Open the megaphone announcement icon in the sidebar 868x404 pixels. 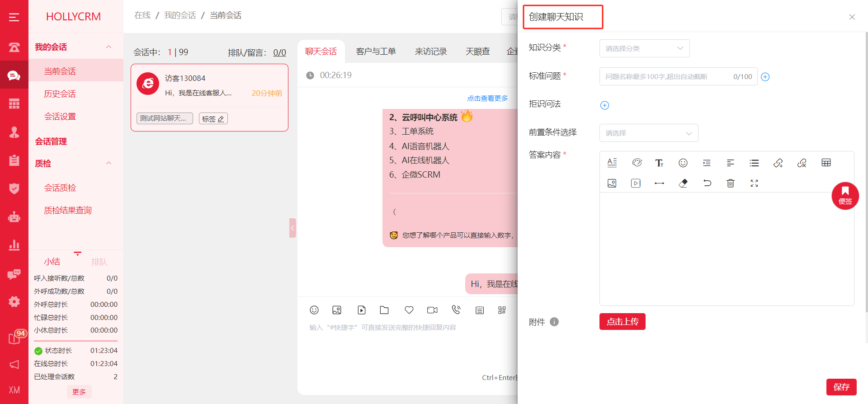pyautogui.click(x=14, y=364)
